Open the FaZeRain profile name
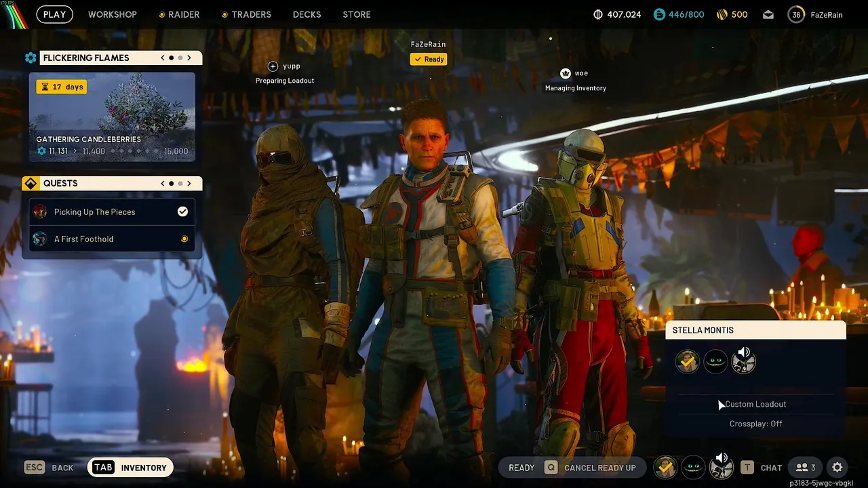Screen dimensions: 868x488 (827, 14)
